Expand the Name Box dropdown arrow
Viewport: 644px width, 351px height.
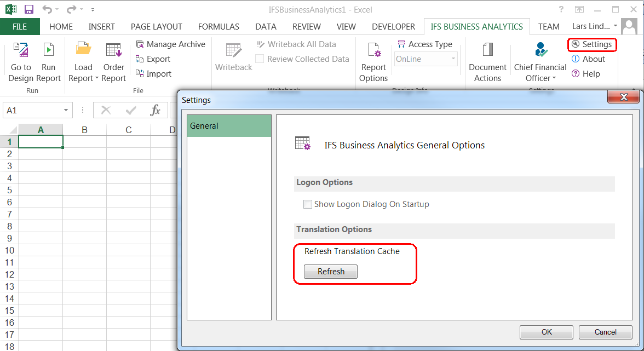(x=66, y=111)
